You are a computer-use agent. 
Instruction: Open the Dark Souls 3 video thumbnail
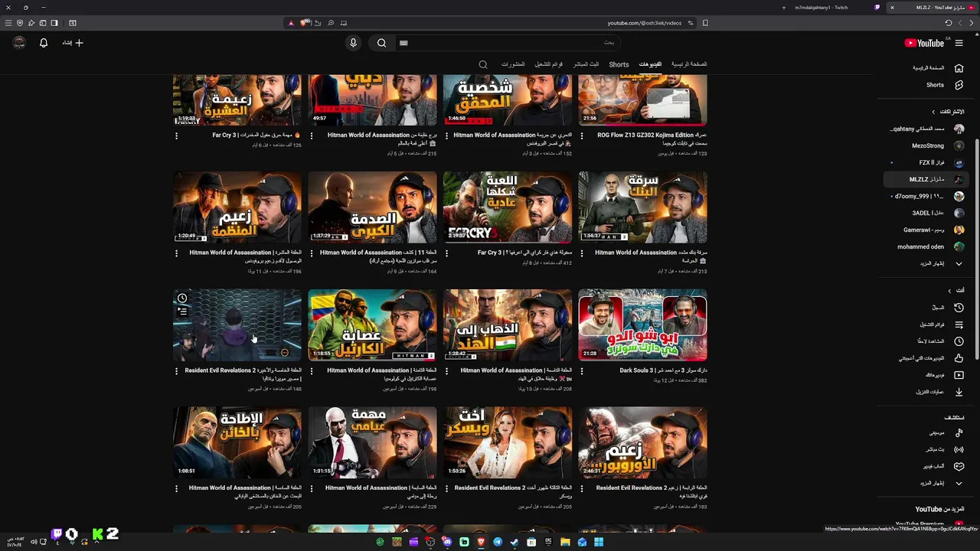[x=642, y=325]
